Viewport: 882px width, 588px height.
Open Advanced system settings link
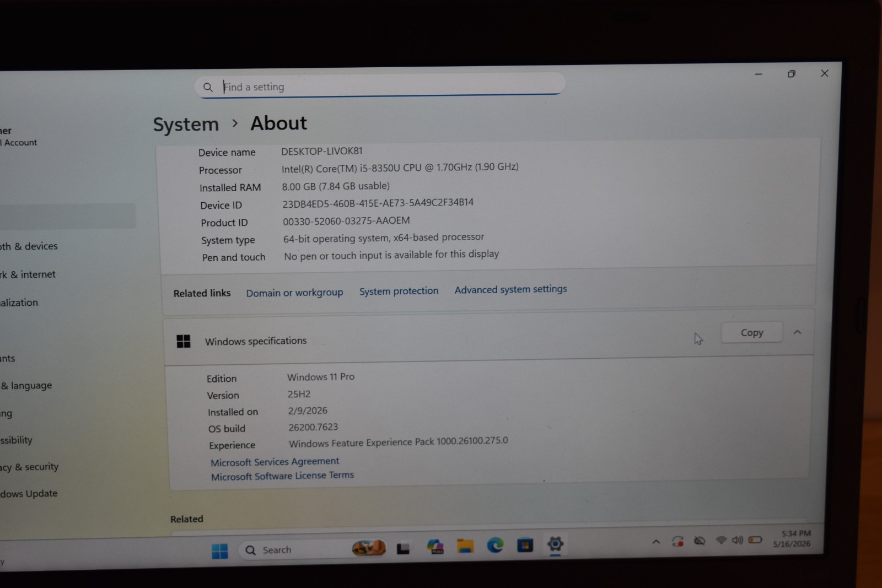point(510,289)
